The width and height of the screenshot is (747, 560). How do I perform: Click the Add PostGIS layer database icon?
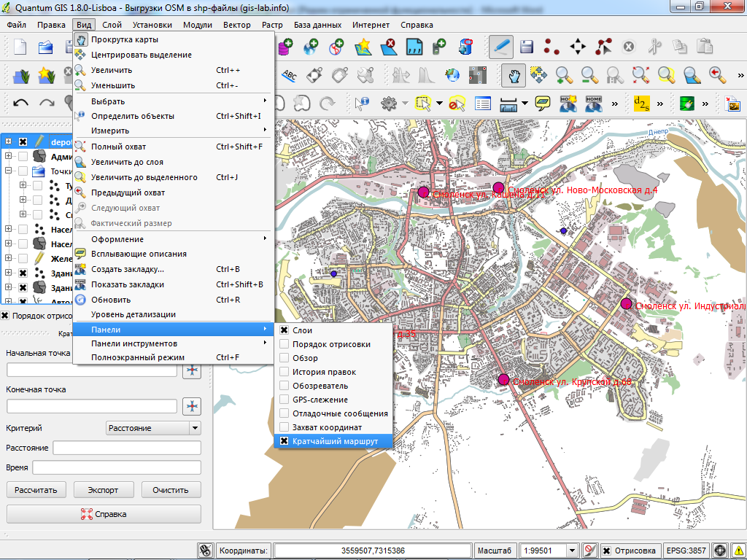[x=285, y=47]
